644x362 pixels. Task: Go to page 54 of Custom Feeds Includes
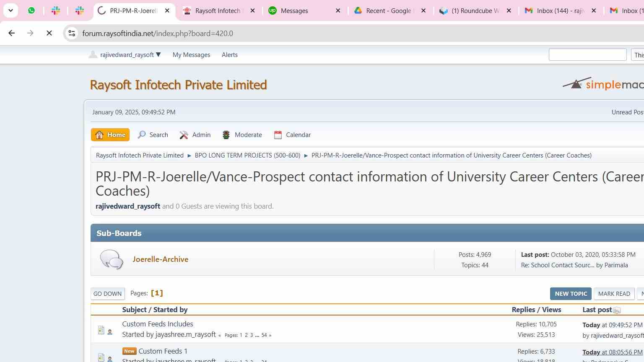click(x=264, y=335)
